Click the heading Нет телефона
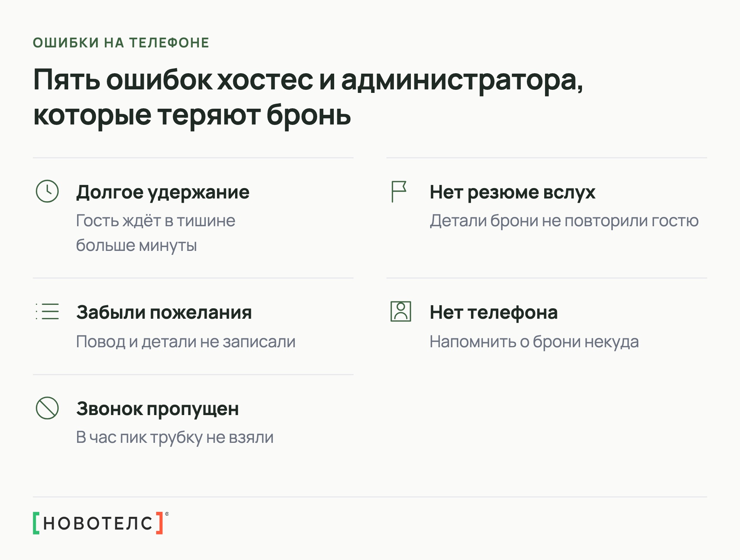740x560 pixels. [x=494, y=312]
